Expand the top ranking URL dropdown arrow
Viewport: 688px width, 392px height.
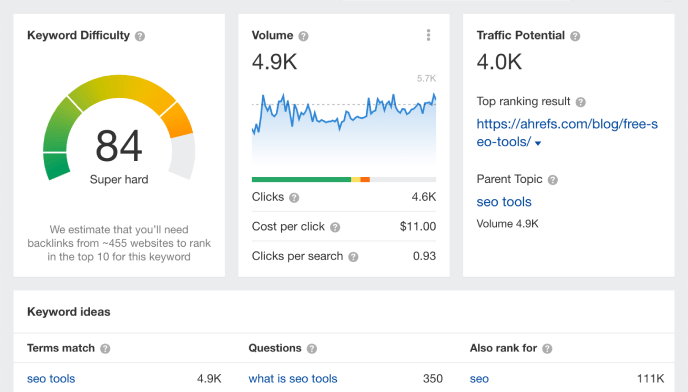coord(538,143)
